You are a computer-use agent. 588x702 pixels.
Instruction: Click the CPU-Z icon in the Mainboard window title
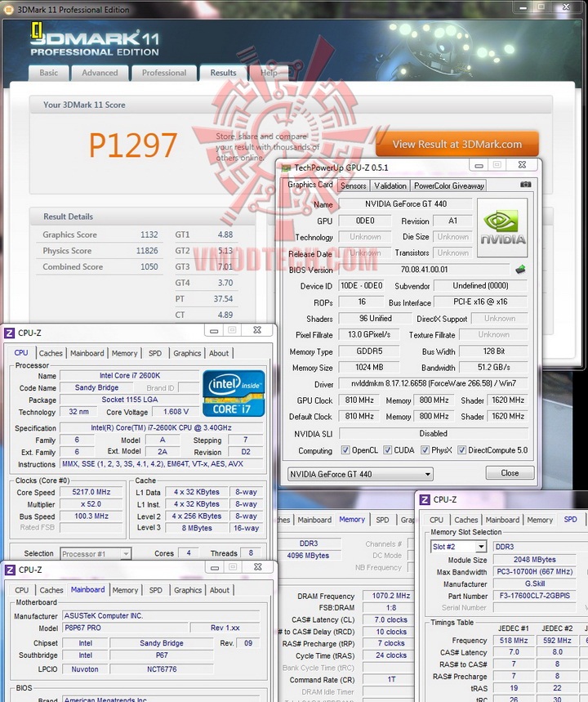tap(10, 570)
